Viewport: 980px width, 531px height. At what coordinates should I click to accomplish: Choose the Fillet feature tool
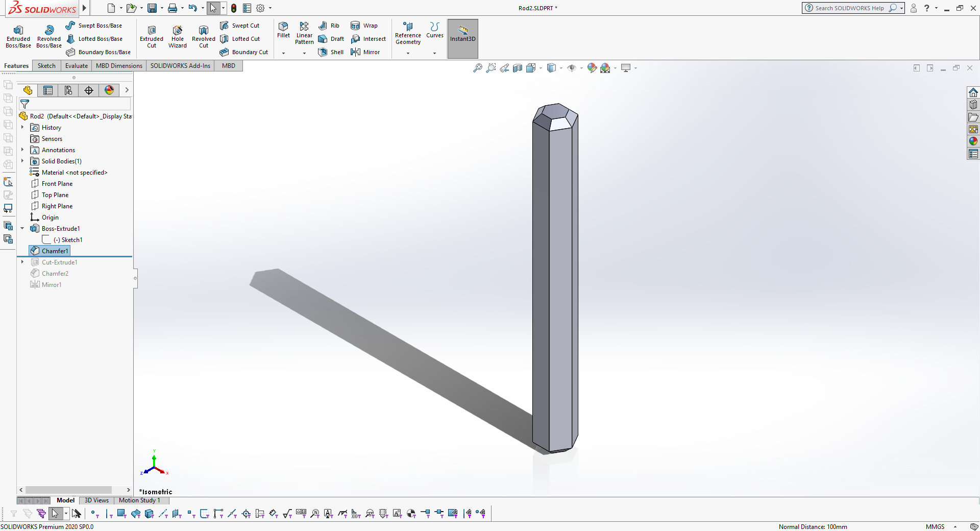point(283,31)
